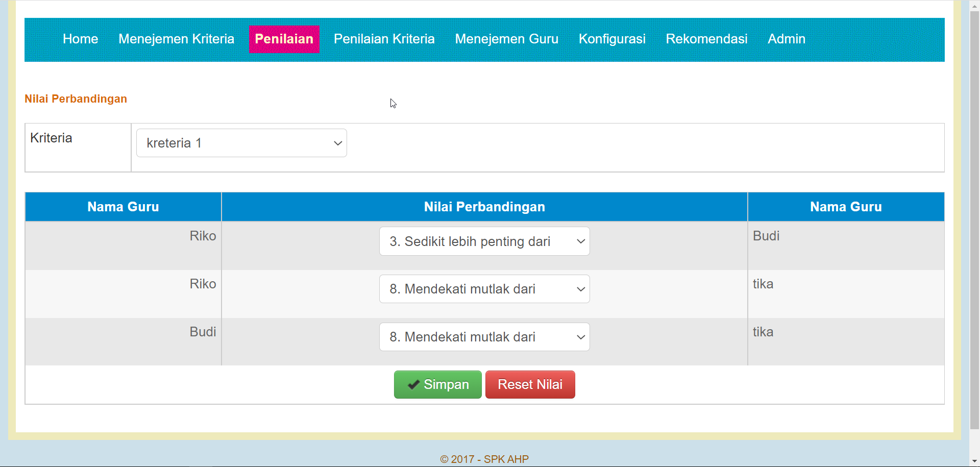The height and width of the screenshot is (467, 980).
Task: Click the checkmark icon on Simpan
Action: tap(414, 385)
